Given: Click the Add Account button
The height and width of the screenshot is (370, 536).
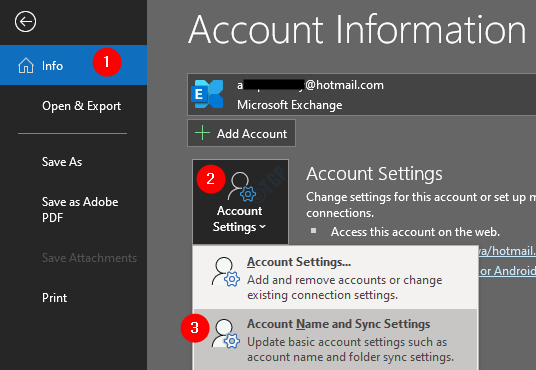Looking at the screenshot, I should pos(241,133).
